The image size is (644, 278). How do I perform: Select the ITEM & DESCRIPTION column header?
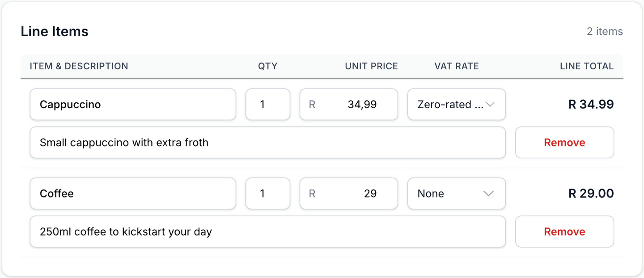(79, 66)
